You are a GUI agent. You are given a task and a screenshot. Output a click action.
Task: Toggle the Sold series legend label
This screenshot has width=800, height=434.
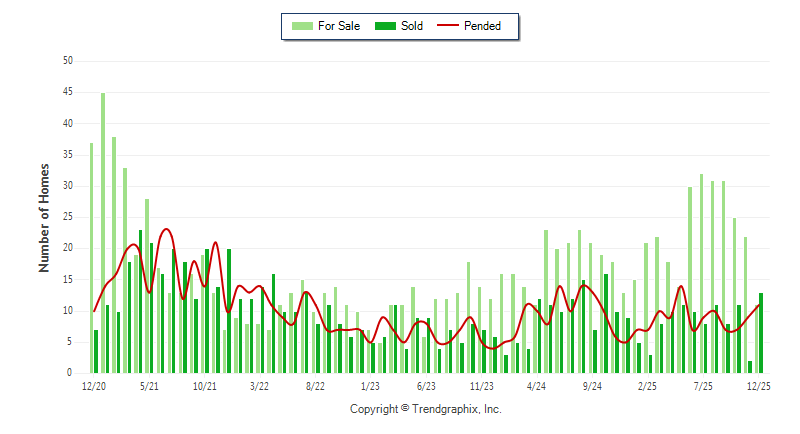[412, 26]
